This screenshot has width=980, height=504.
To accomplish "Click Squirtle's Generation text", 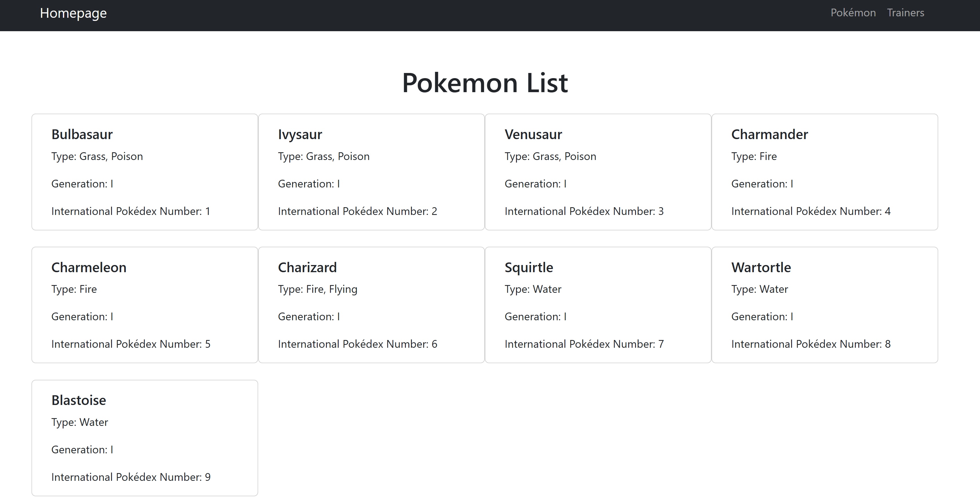I will [x=535, y=316].
